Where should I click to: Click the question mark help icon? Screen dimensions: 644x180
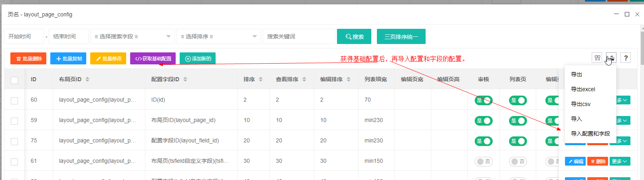tap(626, 58)
